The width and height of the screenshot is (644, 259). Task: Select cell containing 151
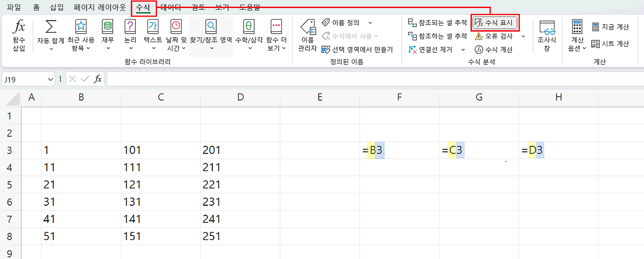160,236
